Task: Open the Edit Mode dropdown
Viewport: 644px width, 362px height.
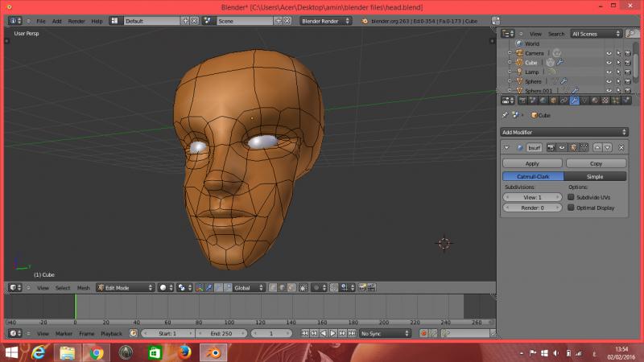Action: click(x=125, y=287)
